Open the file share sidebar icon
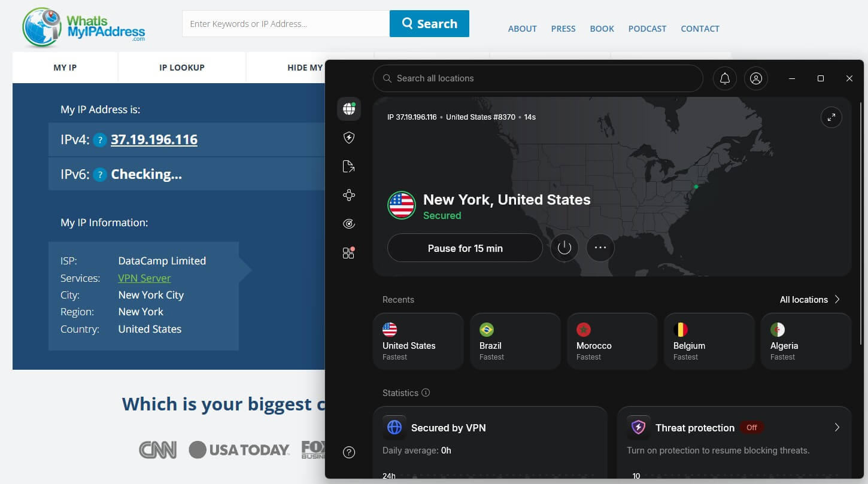Viewport: 868px width, 484px height. click(x=349, y=166)
